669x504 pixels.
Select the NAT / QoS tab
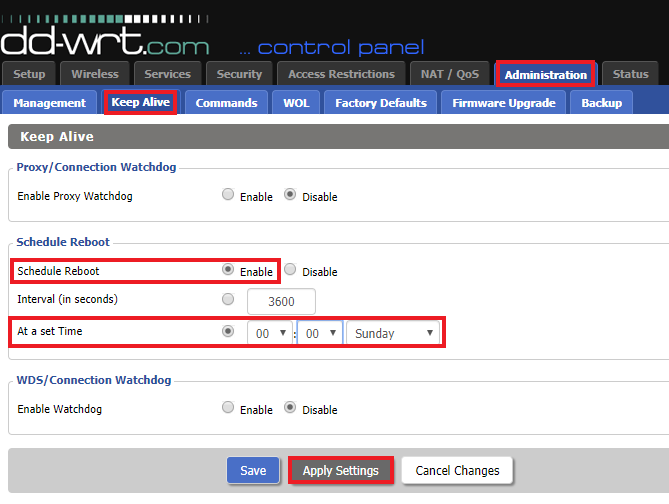tap(450, 74)
